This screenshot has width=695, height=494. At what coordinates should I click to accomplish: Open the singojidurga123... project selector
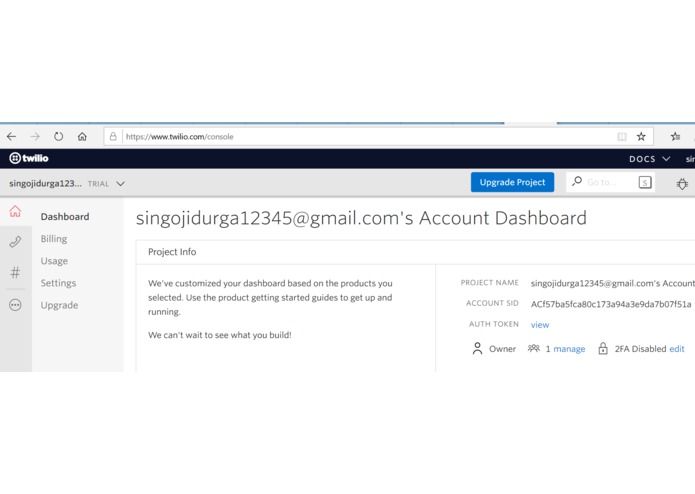point(67,183)
